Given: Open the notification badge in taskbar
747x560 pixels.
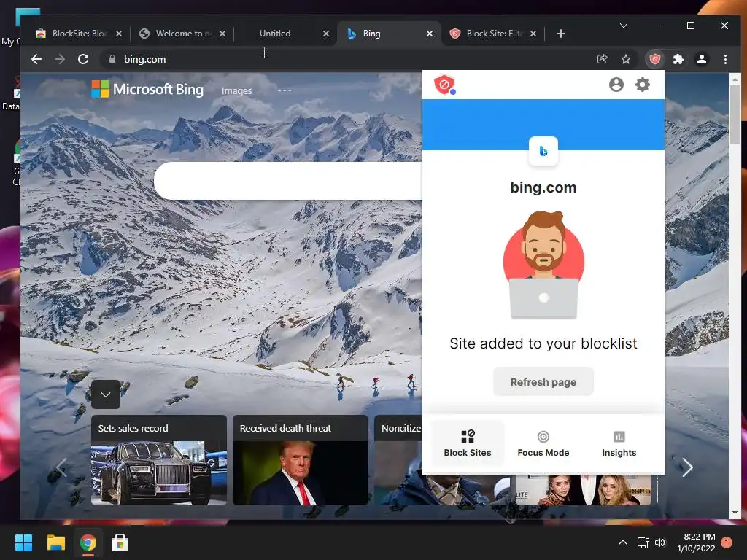Looking at the screenshot, I should [x=727, y=542].
